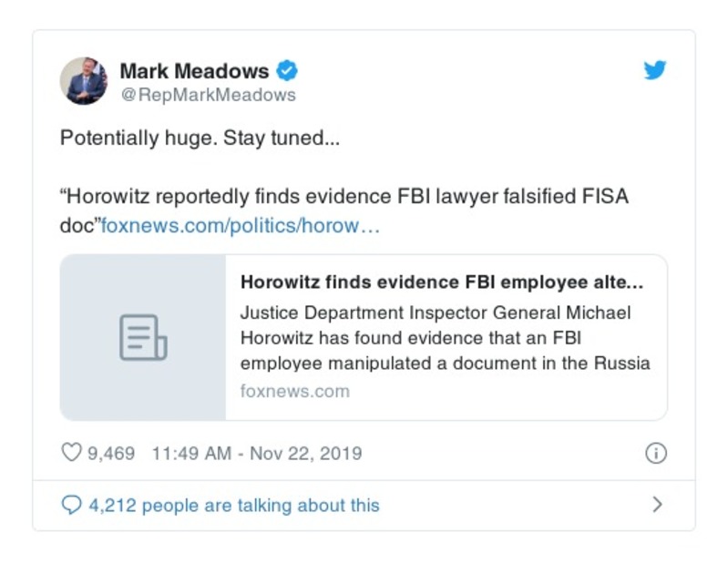This screenshot has height=574, width=728.
Task: Like the tweet with the heart icon
Action: [x=72, y=453]
